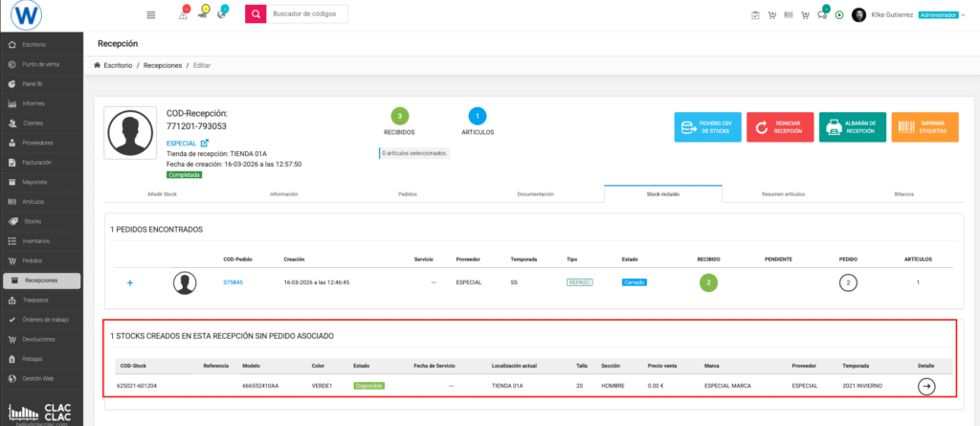Click the hamburger menu icon in top bar

[x=151, y=14]
